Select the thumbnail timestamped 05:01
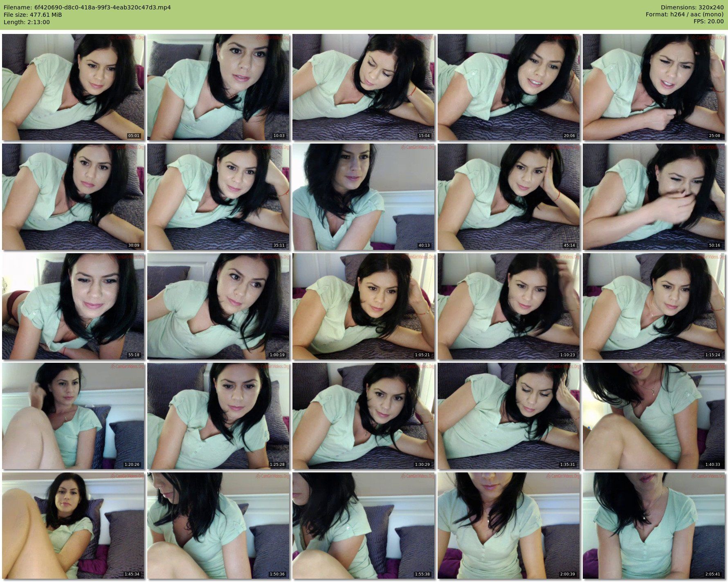 tap(73, 87)
